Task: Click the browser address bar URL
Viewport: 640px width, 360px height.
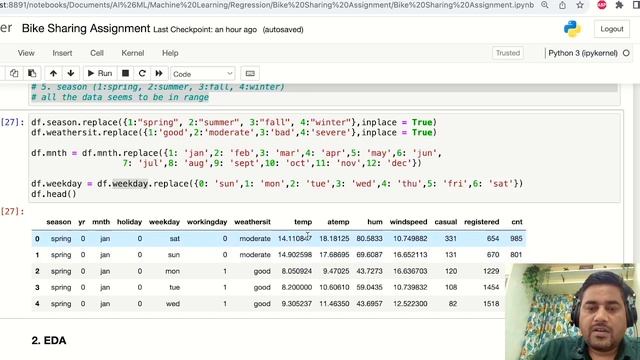Action: coord(267,5)
